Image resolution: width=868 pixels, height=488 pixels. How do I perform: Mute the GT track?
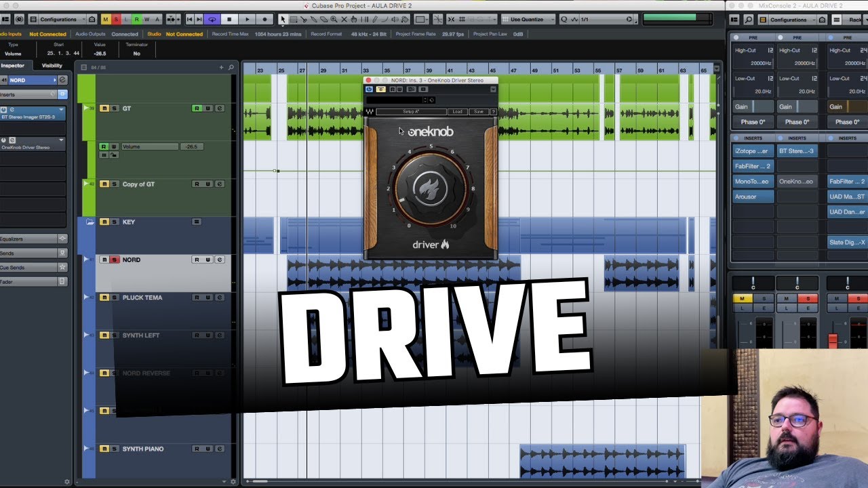point(104,108)
